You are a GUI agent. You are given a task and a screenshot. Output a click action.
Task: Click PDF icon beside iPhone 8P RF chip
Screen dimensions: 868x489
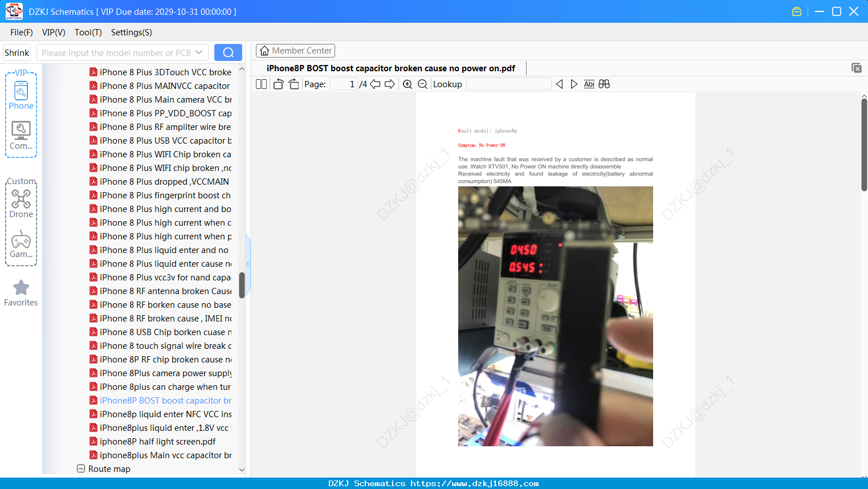click(93, 359)
